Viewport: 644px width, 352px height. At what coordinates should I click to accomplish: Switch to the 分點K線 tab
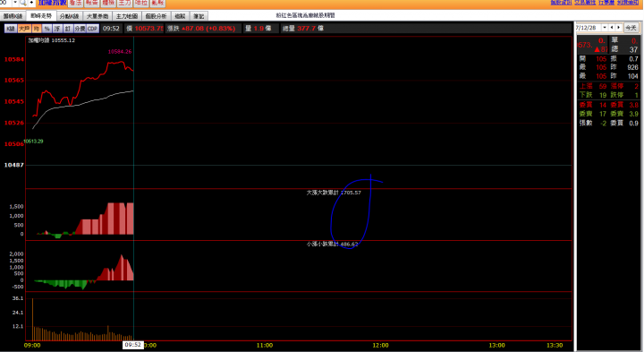(69, 16)
